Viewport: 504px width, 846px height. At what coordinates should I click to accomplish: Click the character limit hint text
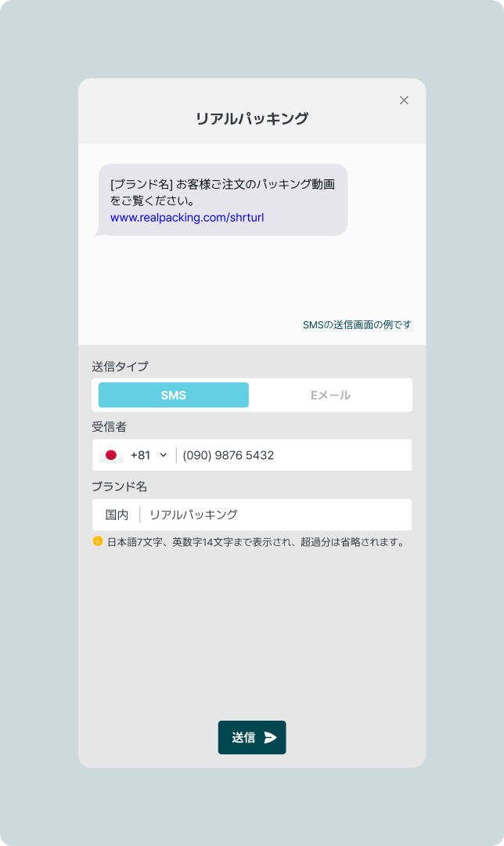point(255,541)
